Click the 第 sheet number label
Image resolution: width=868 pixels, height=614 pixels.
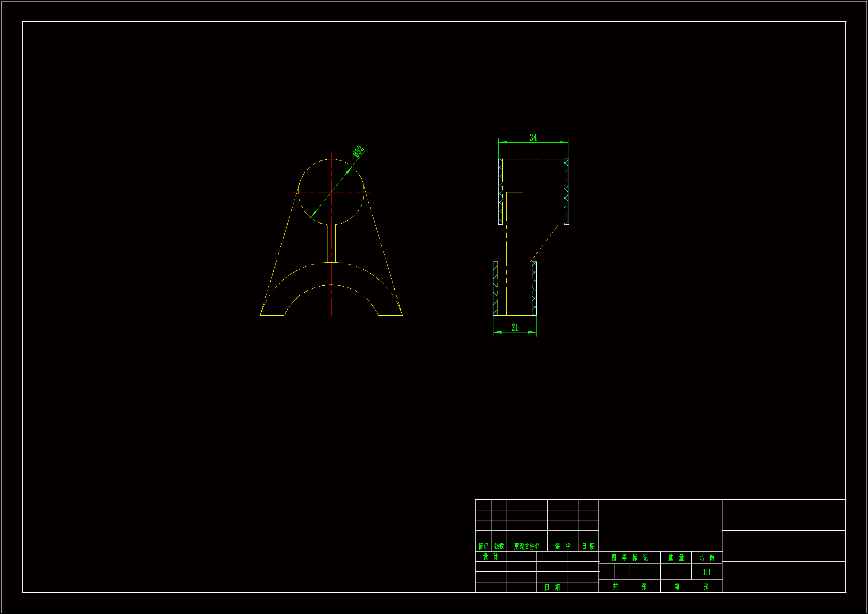pyautogui.click(x=677, y=587)
